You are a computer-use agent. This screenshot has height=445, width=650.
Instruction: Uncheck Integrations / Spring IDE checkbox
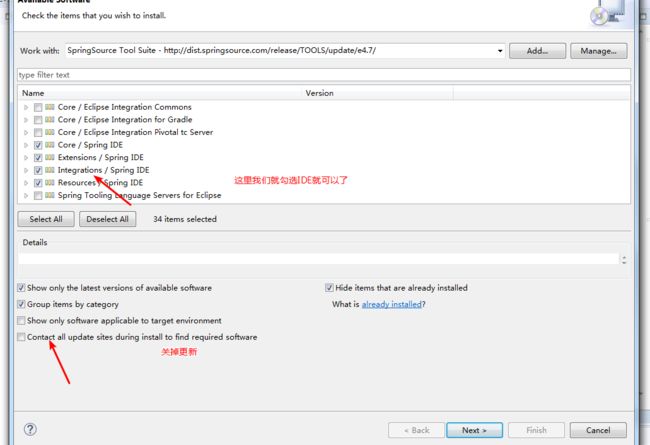(x=38, y=170)
